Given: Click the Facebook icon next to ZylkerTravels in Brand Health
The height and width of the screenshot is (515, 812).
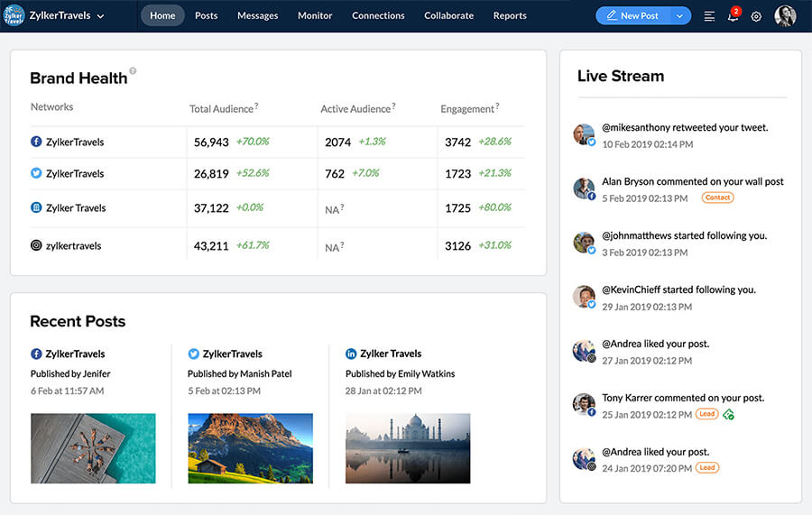Looking at the screenshot, I should (x=36, y=142).
